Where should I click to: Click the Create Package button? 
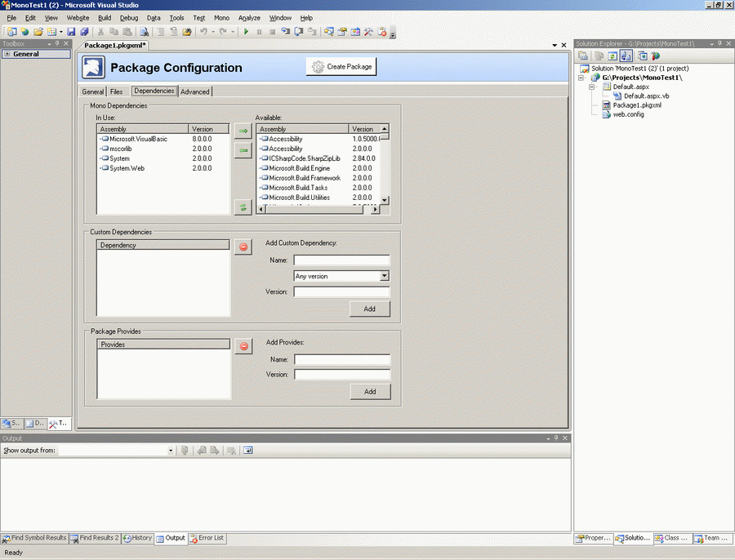(x=341, y=67)
